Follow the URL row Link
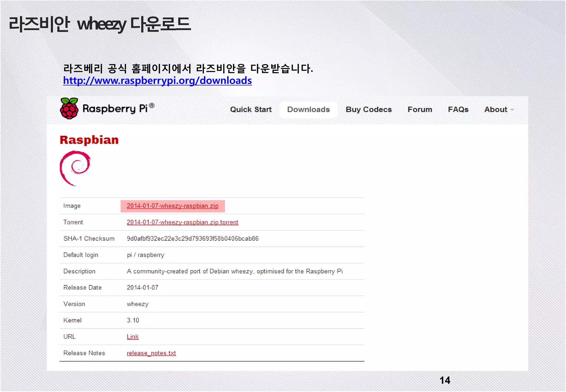This screenshot has width=566, height=392. coord(133,337)
